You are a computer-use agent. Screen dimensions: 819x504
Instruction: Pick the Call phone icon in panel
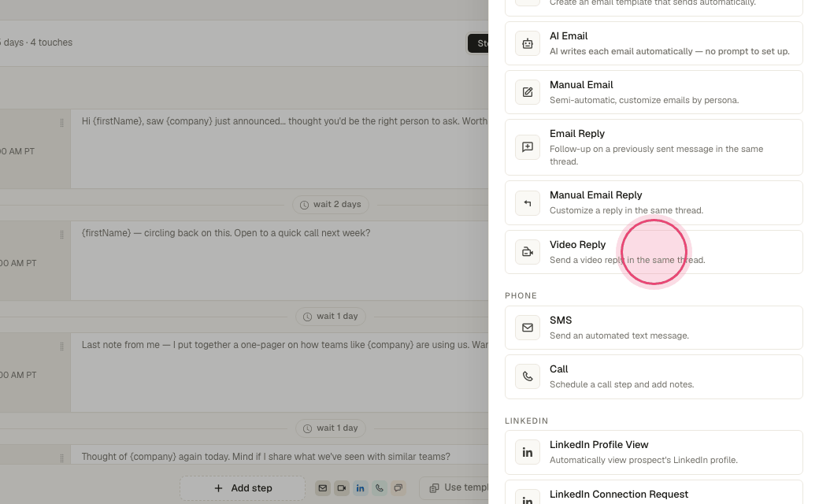tap(528, 376)
